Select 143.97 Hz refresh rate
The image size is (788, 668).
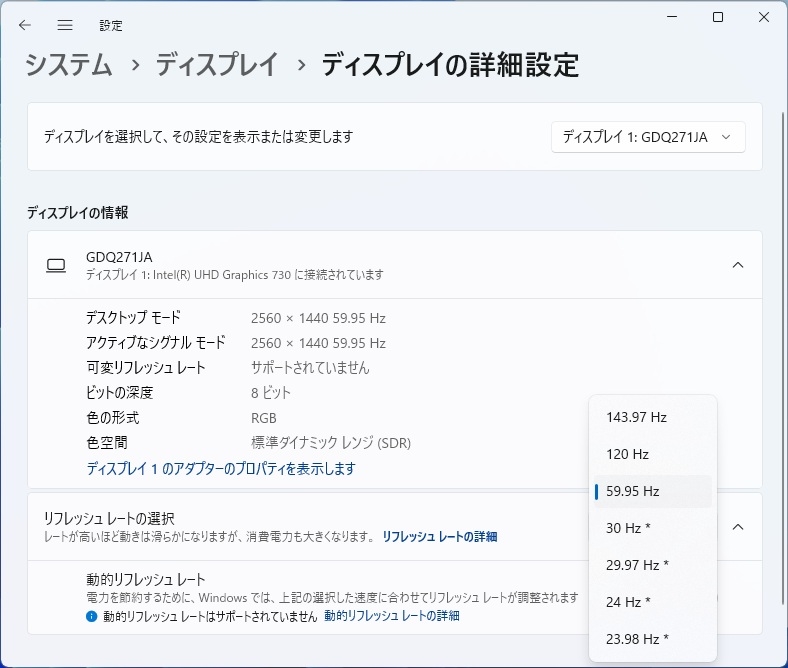tap(652, 417)
